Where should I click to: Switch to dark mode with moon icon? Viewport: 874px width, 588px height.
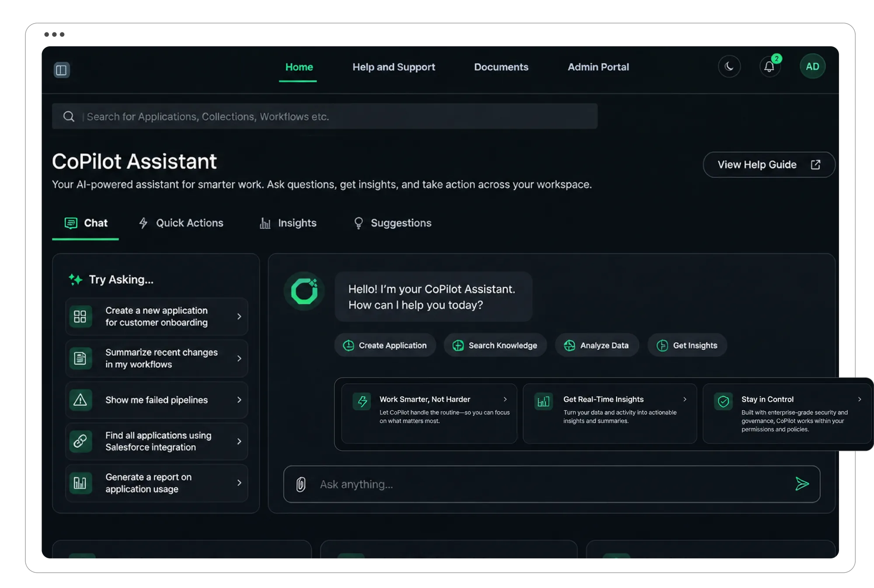pos(729,66)
